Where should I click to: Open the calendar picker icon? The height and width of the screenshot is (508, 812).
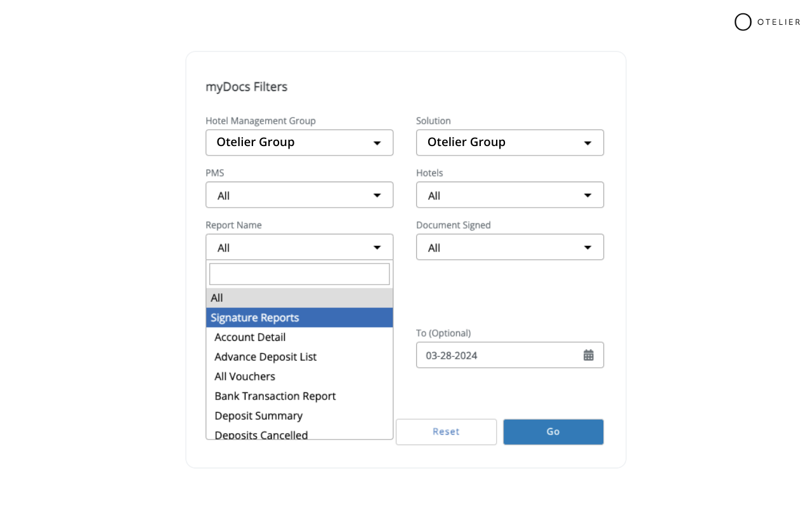pyautogui.click(x=589, y=355)
